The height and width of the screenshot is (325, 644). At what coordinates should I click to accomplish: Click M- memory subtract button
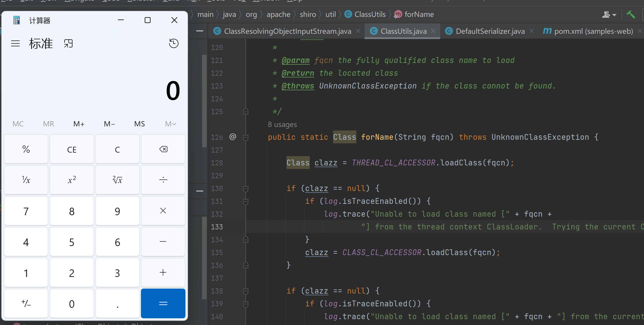pos(109,124)
